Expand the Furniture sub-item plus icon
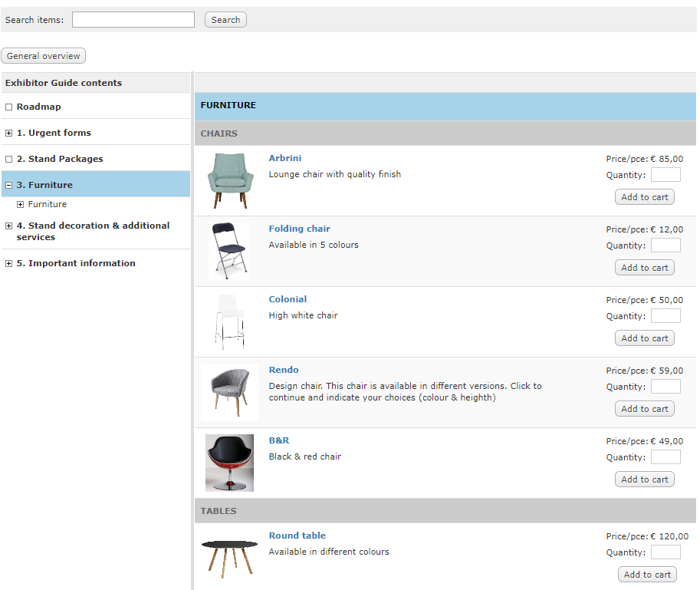 click(20, 205)
